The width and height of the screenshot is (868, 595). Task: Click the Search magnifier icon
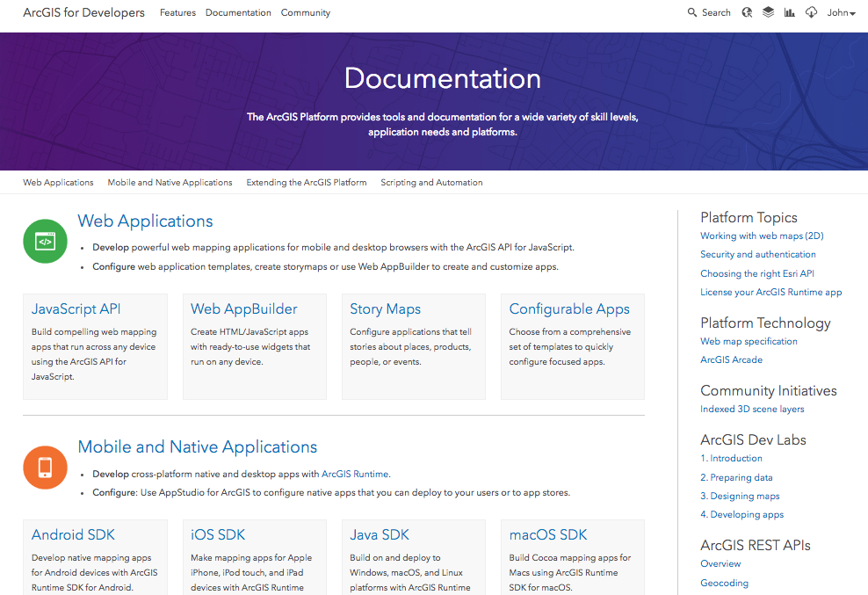tap(692, 12)
